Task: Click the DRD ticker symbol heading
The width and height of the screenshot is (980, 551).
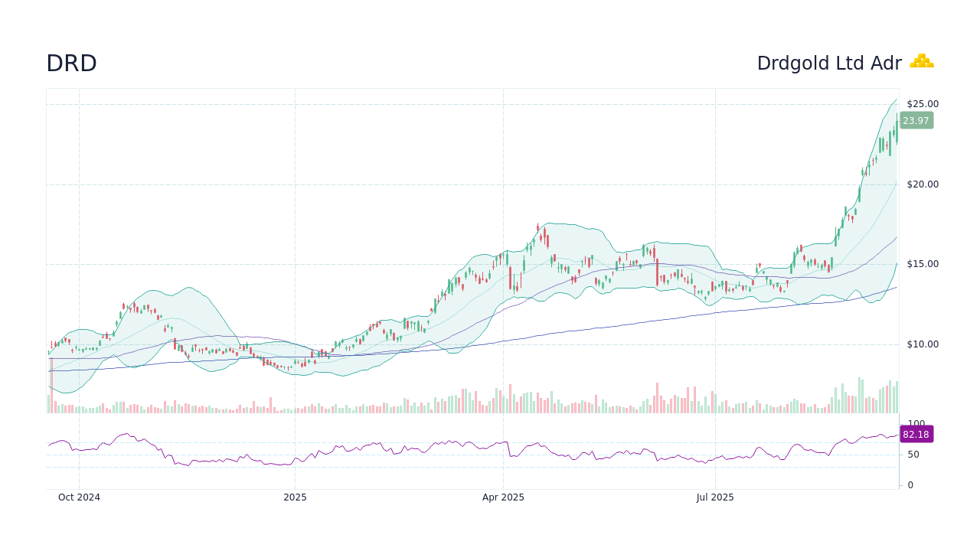Action: coord(71,64)
